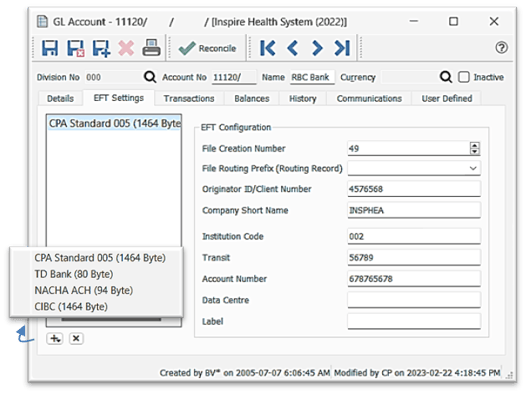Toggle the Inactive checkbox
Screen dimensions: 526x394
coord(464,77)
